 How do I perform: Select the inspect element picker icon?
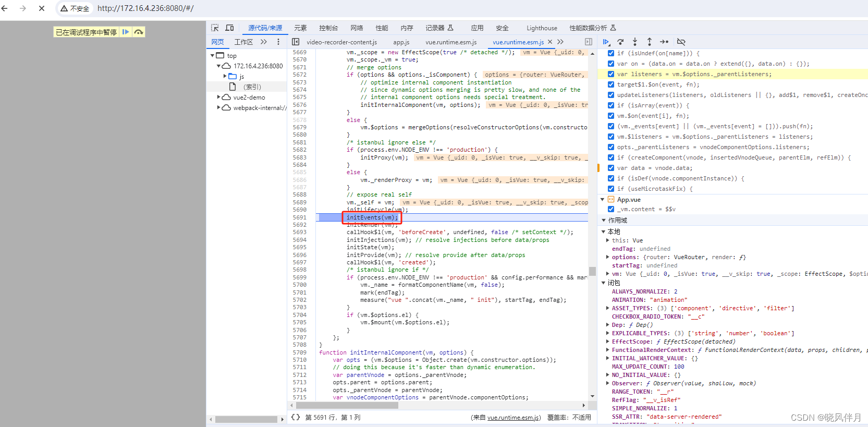click(215, 28)
